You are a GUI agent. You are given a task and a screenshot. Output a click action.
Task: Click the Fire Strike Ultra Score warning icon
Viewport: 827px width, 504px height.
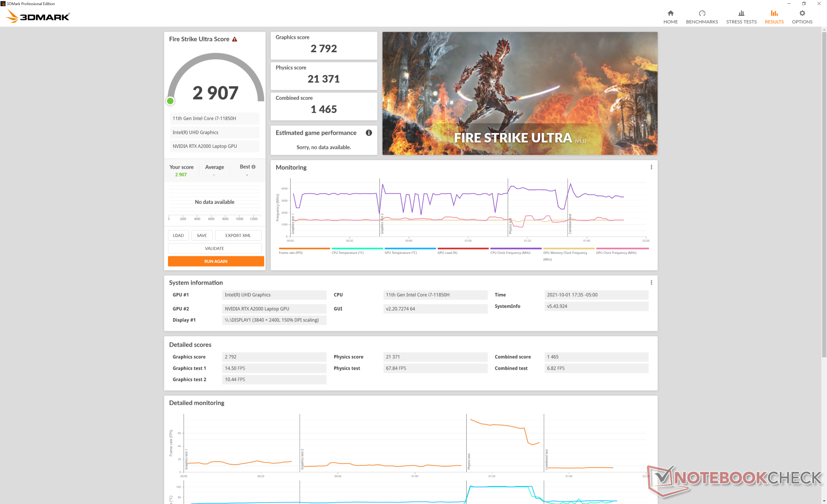[x=235, y=39]
